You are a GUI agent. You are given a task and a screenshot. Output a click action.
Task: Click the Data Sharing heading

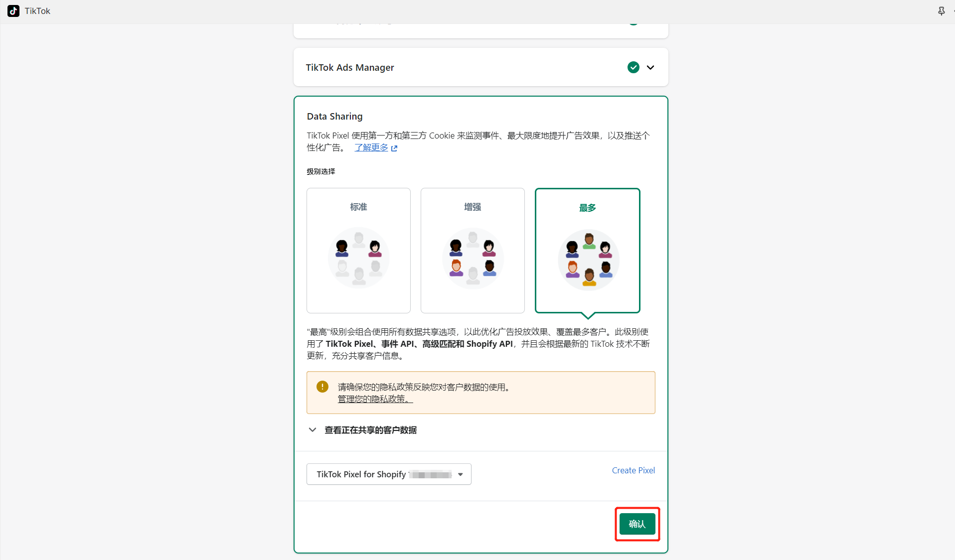click(x=335, y=116)
